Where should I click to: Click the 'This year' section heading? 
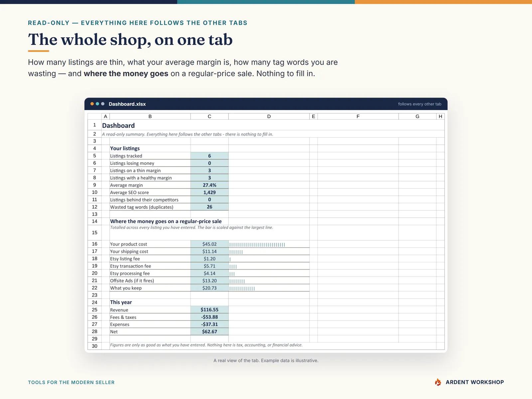click(x=121, y=302)
